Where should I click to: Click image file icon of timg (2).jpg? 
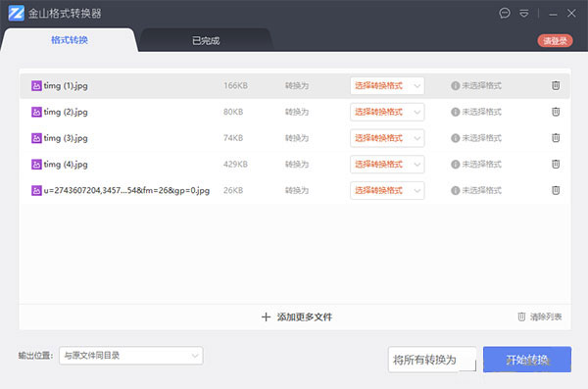tap(36, 112)
